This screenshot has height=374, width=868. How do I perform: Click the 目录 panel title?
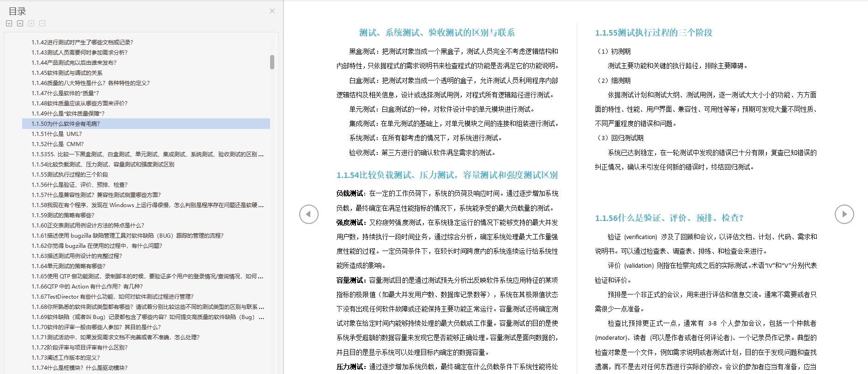[17, 11]
